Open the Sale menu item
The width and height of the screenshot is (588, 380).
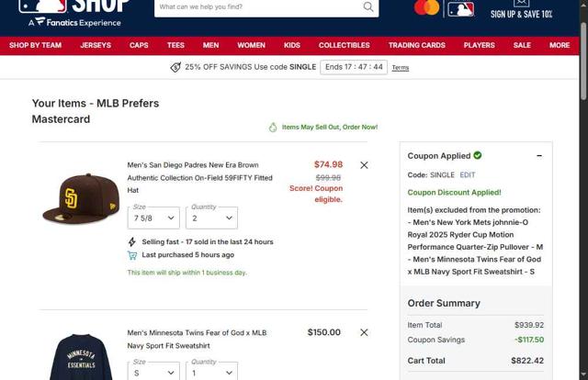click(522, 45)
